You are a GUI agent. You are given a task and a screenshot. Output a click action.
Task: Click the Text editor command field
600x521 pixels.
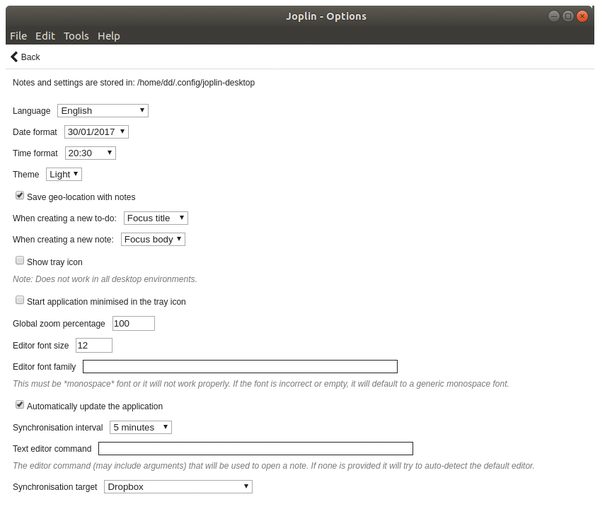click(x=256, y=448)
